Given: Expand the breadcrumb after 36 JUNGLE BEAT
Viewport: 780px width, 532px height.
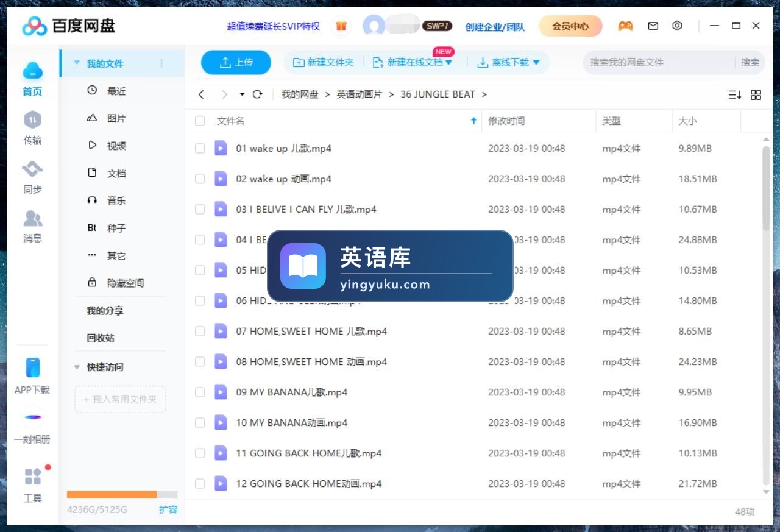Looking at the screenshot, I should (484, 94).
